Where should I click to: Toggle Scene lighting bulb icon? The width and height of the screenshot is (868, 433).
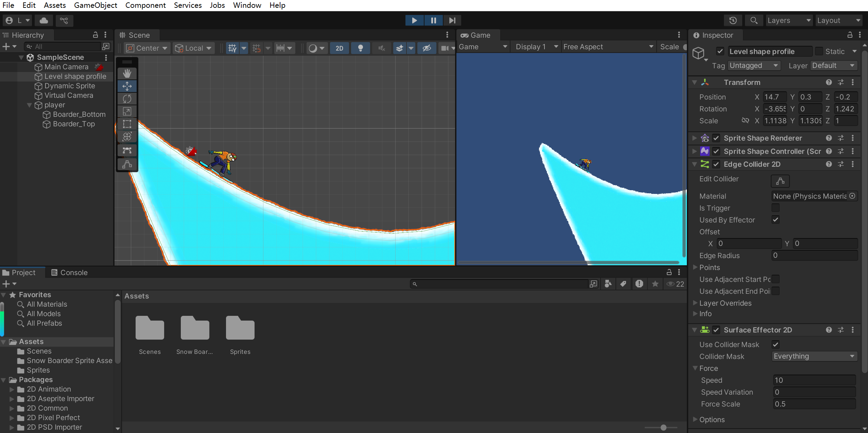361,48
